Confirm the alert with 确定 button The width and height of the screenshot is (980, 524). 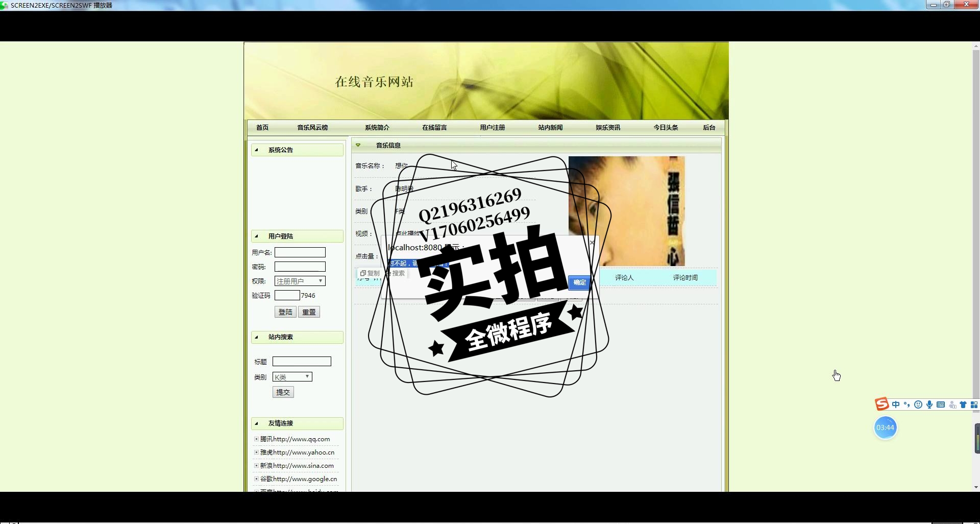579,282
